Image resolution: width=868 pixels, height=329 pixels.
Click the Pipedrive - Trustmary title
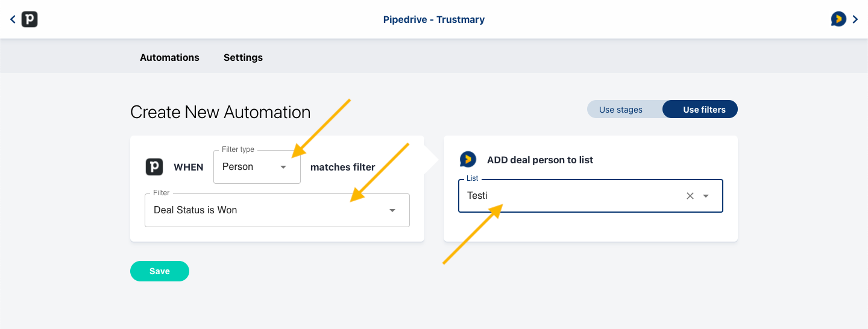tap(434, 19)
